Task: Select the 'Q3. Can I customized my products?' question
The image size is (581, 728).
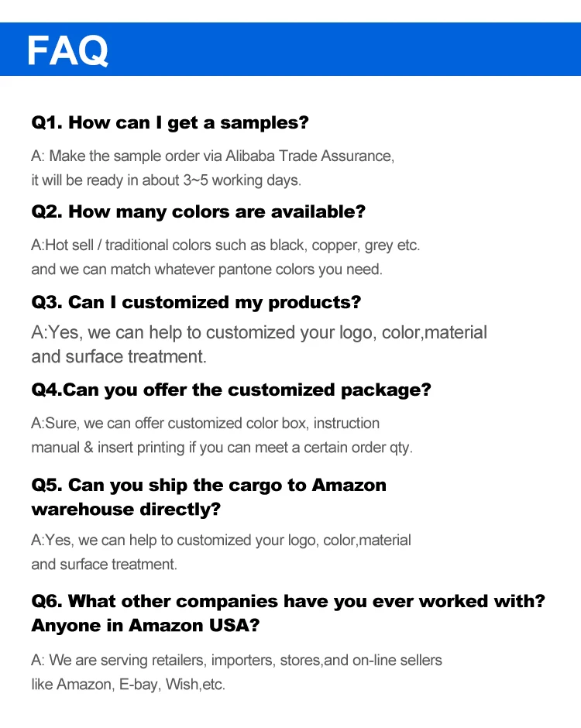Action: click(x=196, y=301)
